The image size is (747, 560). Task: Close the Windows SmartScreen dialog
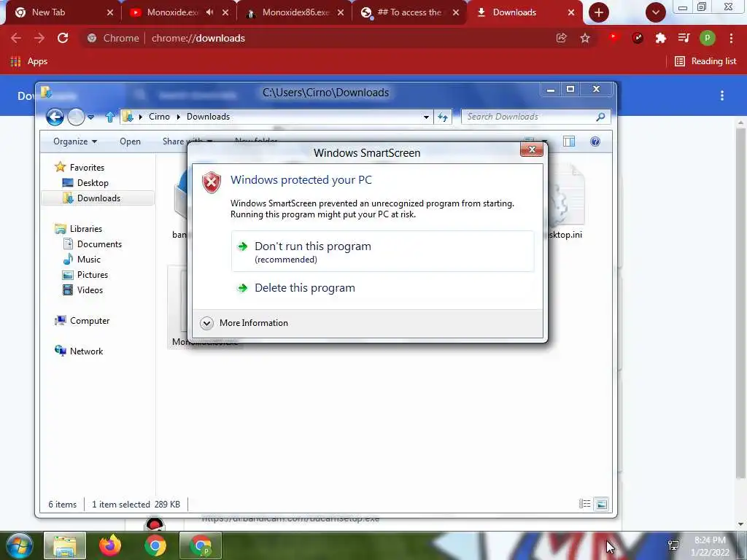point(532,149)
